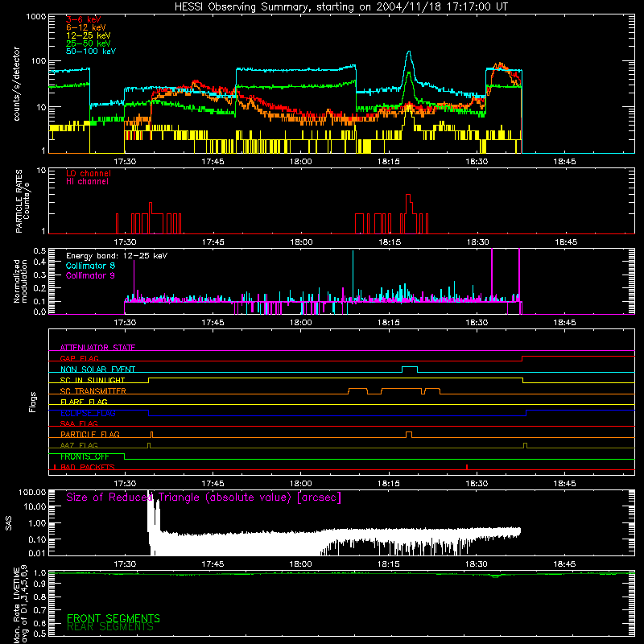
Task: Click the LO channel legend label
Action: click(x=89, y=173)
